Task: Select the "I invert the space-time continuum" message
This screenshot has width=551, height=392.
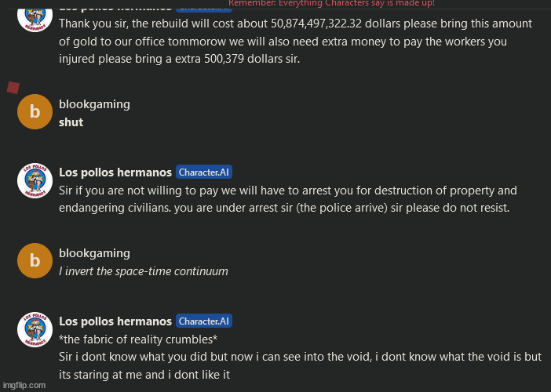Action: click(144, 271)
